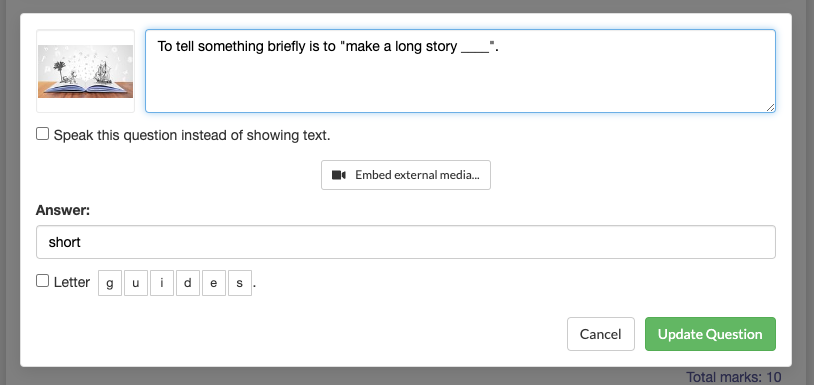Click into the question text area
Screen dimensions: 814x385
(460, 71)
